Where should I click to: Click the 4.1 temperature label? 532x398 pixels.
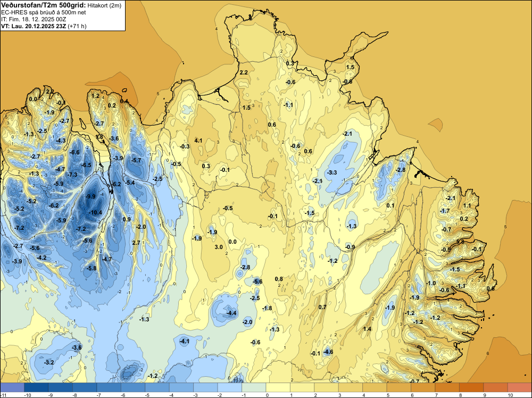[198, 140]
